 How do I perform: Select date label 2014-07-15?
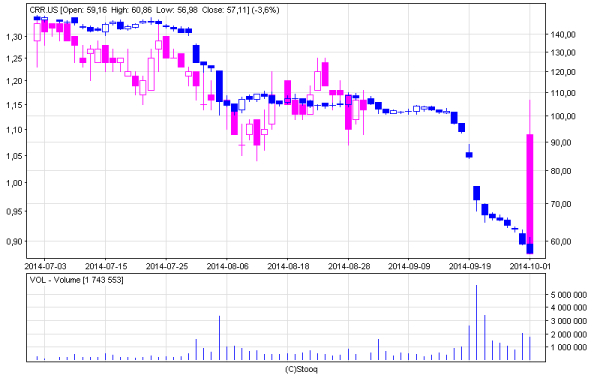click(106, 266)
